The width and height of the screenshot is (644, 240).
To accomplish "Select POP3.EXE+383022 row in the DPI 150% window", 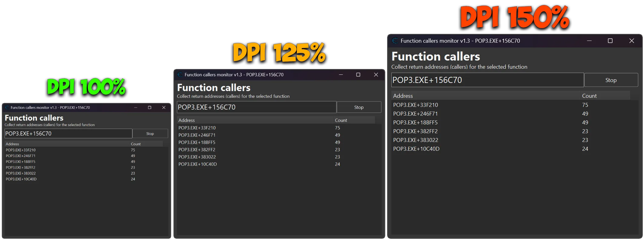I will (515, 140).
